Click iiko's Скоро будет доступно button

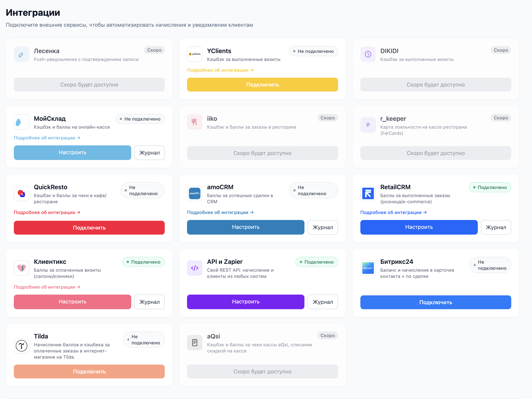tap(262, 153)
